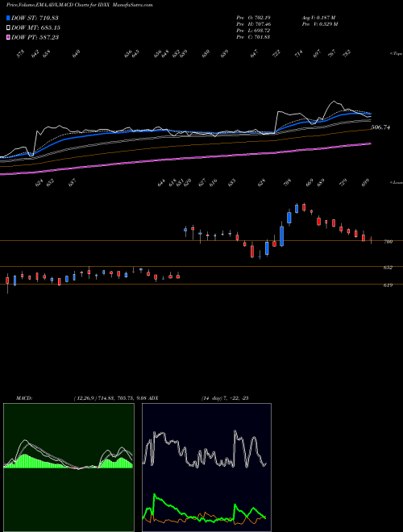Image resolution: width=403 pixels, height=532 pixels.
Task: Click the white DOW MT legend swatch
Action: coord(9,27)
